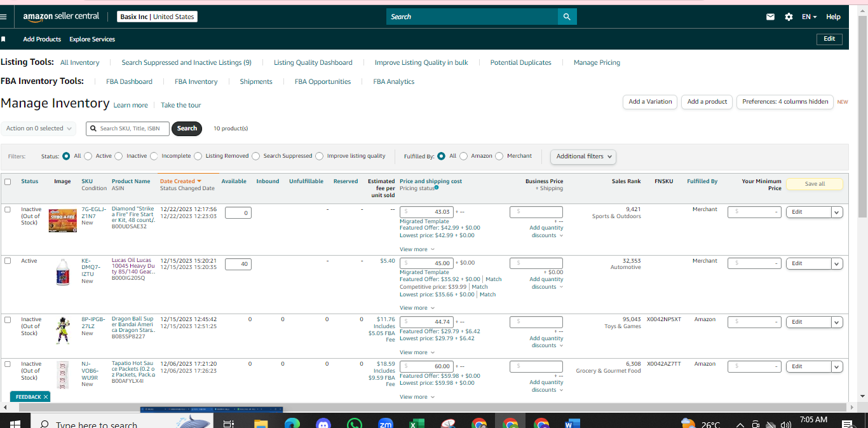Go to All Inventory listing tool

[x=80, y=63]
